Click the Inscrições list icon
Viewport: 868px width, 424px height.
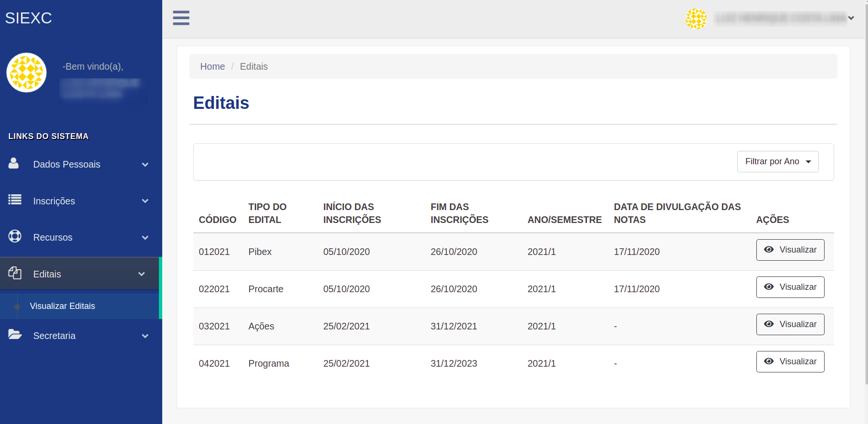click(15, 200)
